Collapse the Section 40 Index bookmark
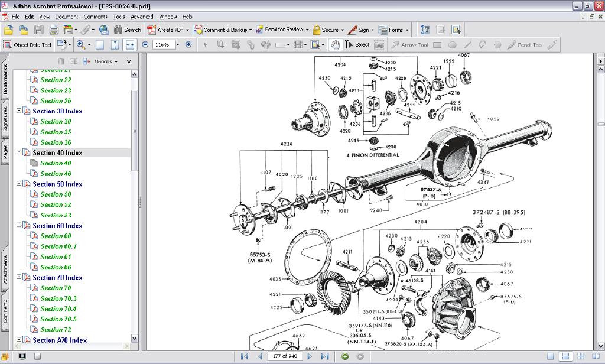605x364 pixels. pyautogui.click(x=20, y=152)
